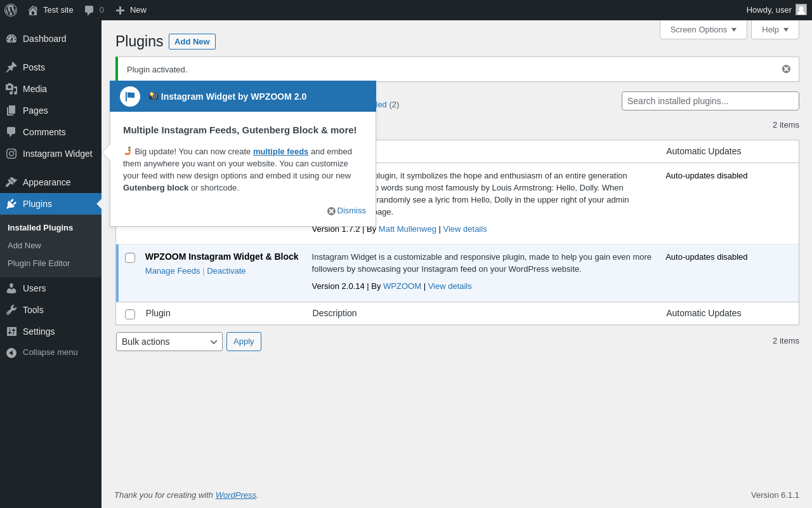Click the New plus icon
The width and height of the screenshot is (812, 508).
(x=120, y=10)
